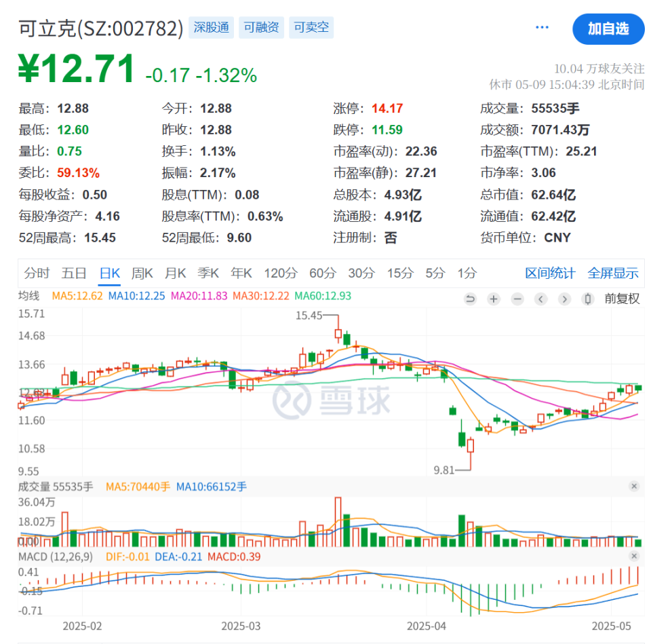The image size is (651, 644).
Task: Click the 可卖空 tag
Action: (311, 27)
